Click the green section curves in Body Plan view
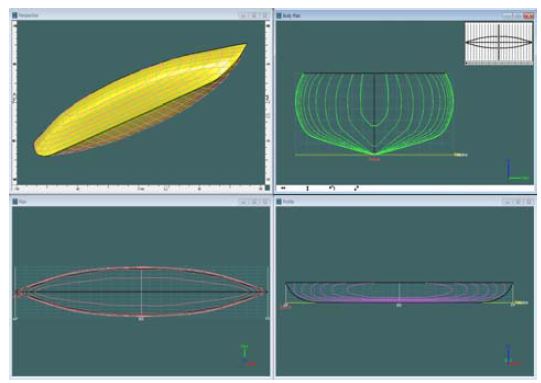The height and width of the screenshot is (383, 541). (x=375, y=114)
